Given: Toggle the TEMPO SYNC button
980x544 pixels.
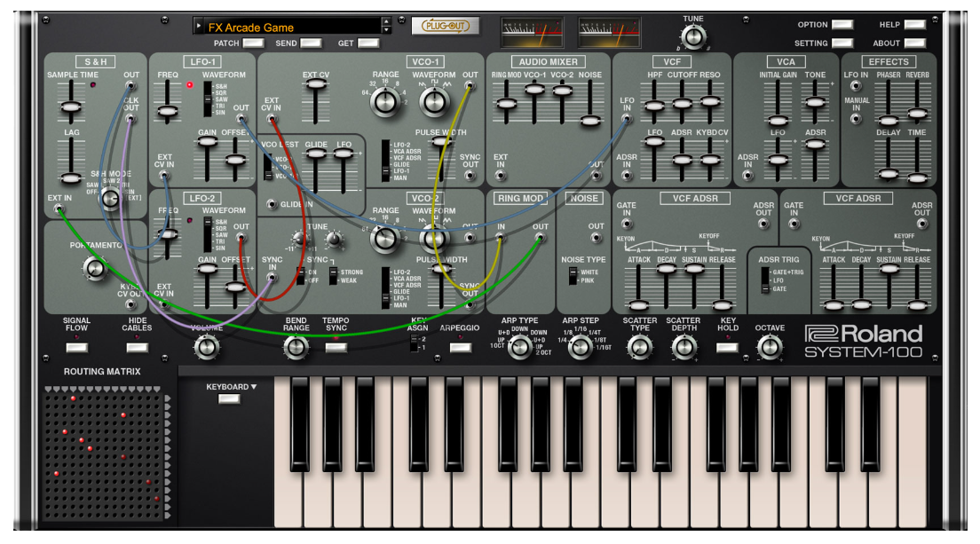Looking at the screenshot, I should point(336,348).
